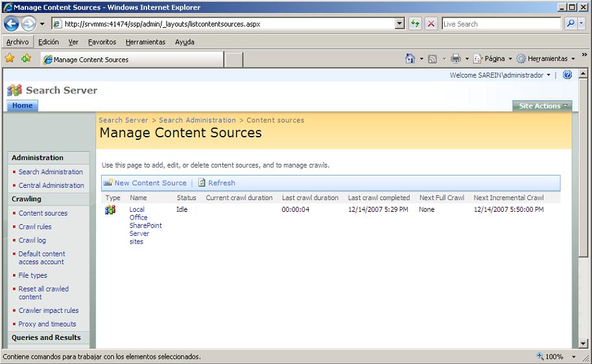Expand the address bar history dropdown
592x364 pixels.
400,24
